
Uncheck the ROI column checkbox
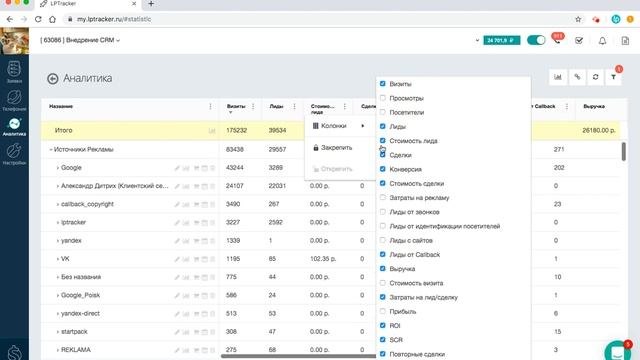(382, 325)
